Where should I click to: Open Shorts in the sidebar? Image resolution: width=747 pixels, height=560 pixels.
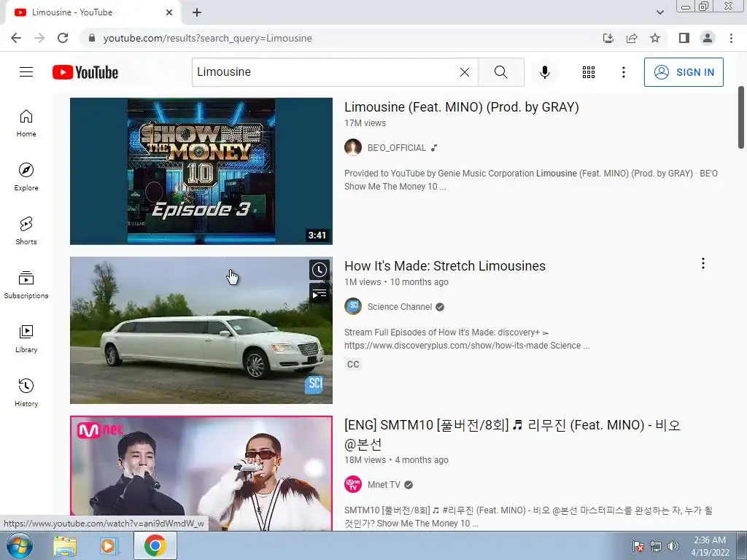tap(26, 230)
